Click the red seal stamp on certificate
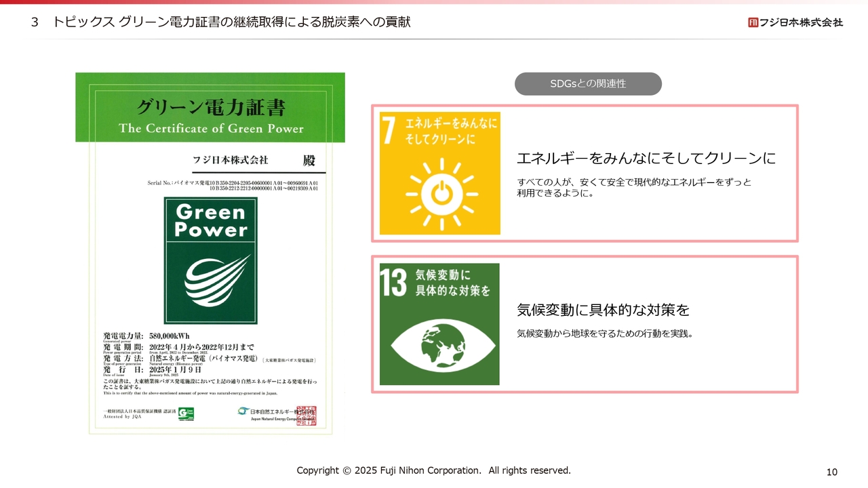868x488 pixels. pos(306,415)
